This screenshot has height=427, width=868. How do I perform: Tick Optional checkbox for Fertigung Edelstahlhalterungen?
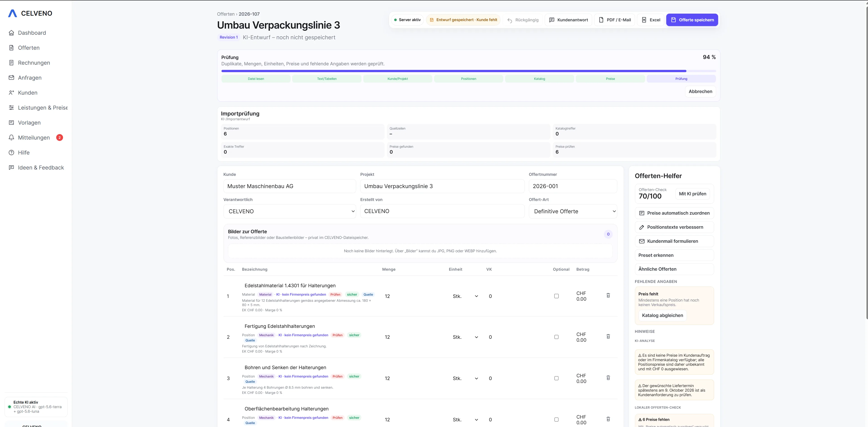coord(556,337)
